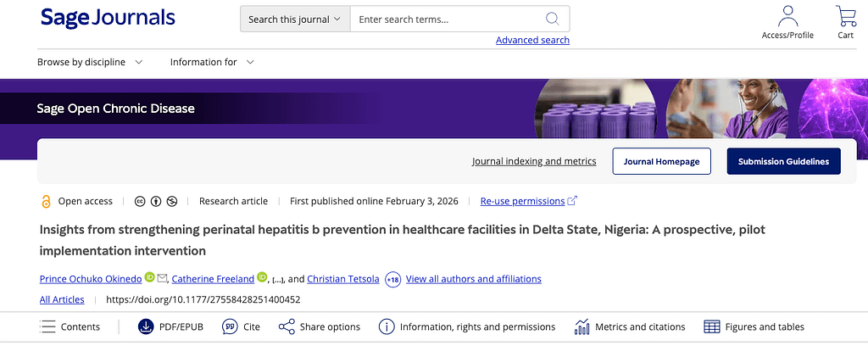Image resolution: width=868 pixels, height=357 pixels.
Task: Open Figures and tables icon
Action: (711, 326)
